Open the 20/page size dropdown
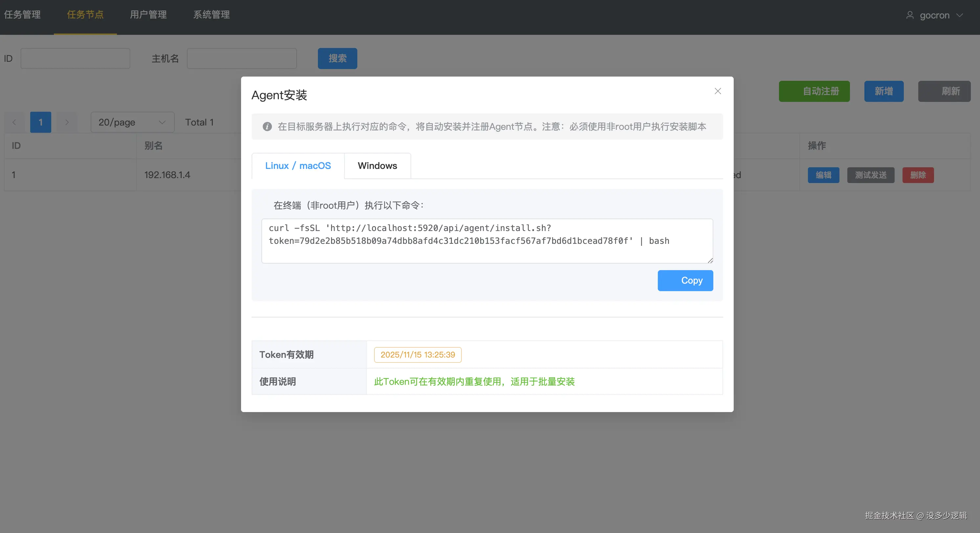Viewport: 980px width, 533px height. tap(132, 122)
